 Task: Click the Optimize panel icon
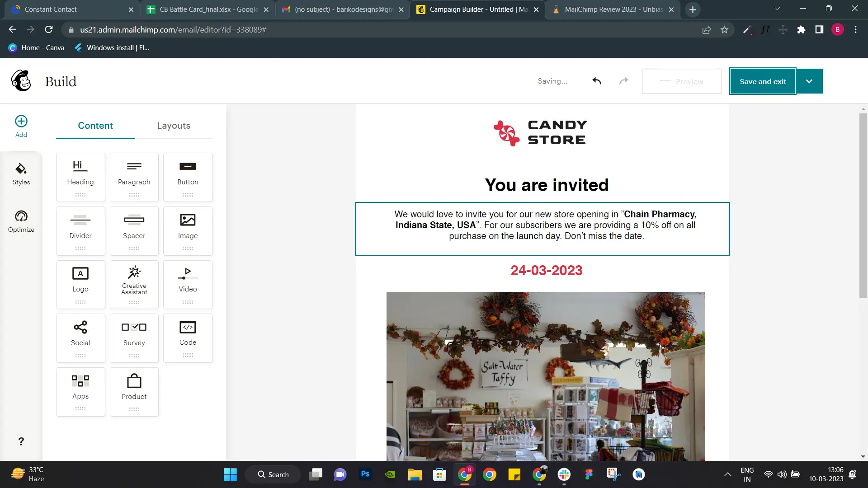pos(21,221)
